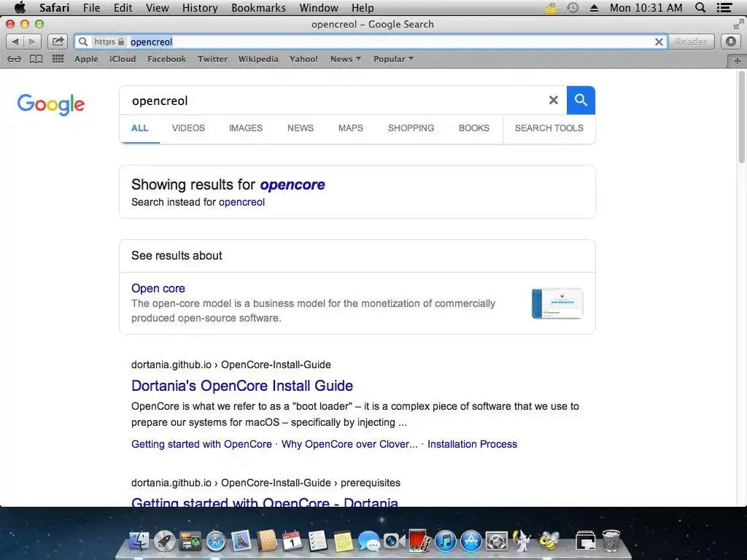Enter Safari full screen mode
This screenshot has width=747, height=560.
(738, 24)
